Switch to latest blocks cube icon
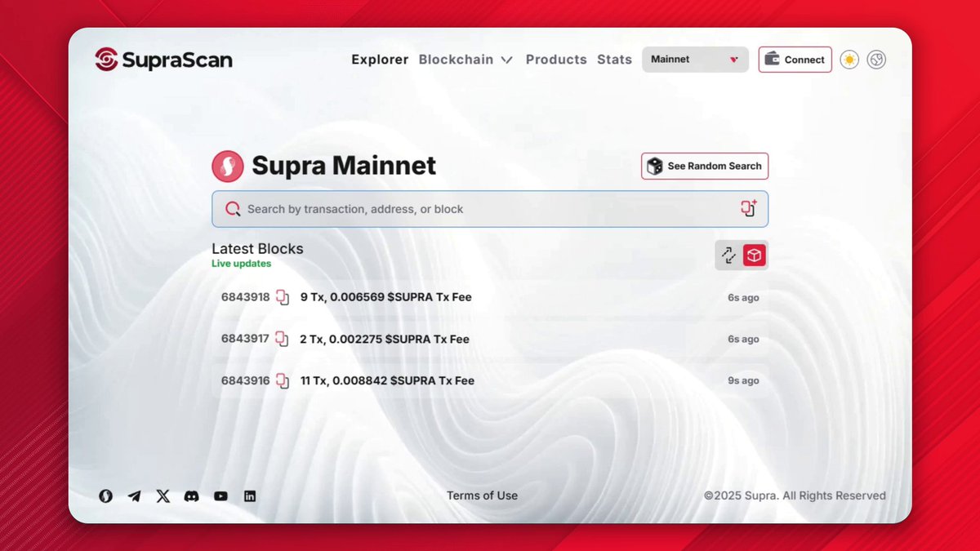Image resolution: width=980 pixels, height=551 pixels. 755,256
